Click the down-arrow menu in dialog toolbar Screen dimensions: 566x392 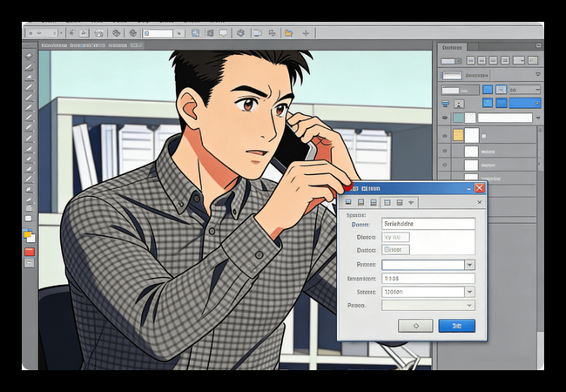coord(411,202)
